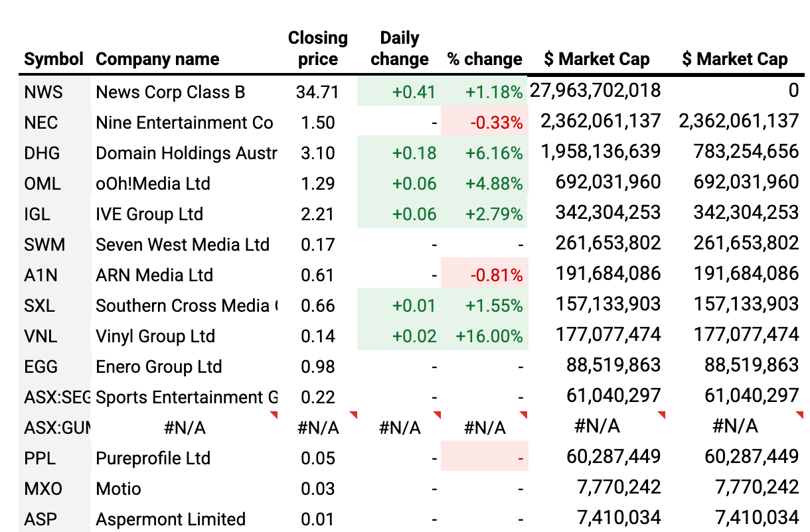Select closing price 0.22 cell
Viewport: 810px width, 532px height.
tap(317, 397)
